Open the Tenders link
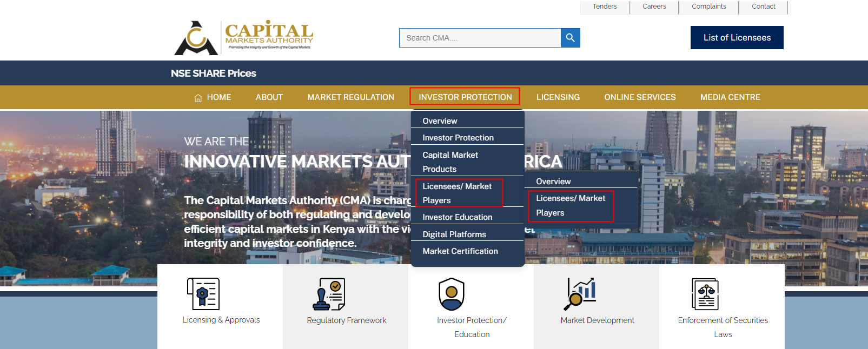Screen dimensions: 868x349 click(605, 6)
